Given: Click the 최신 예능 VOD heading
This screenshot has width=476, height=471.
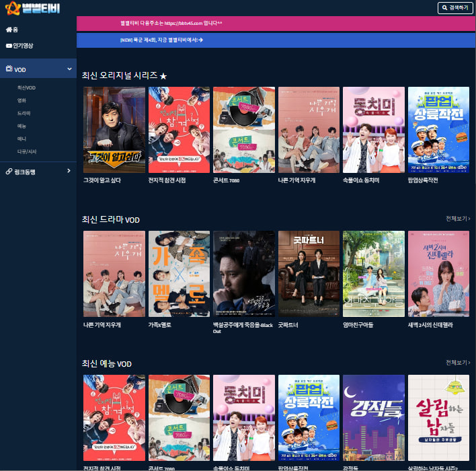Looking at the screenshot, I should (x=106, y=363).
